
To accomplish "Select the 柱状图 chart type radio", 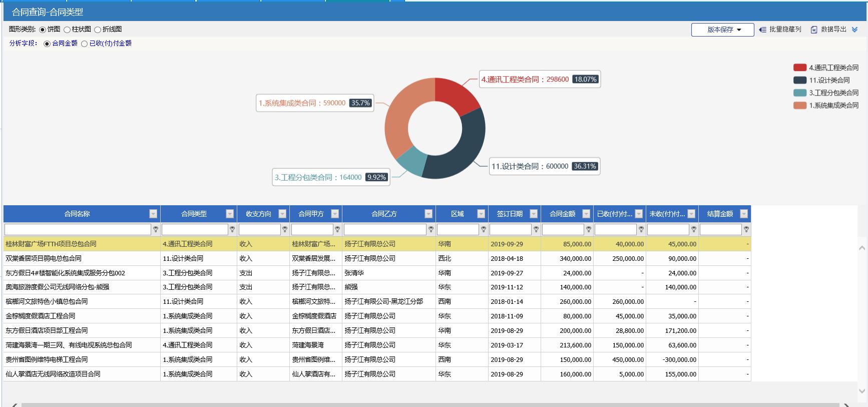I will pos(67,30).
